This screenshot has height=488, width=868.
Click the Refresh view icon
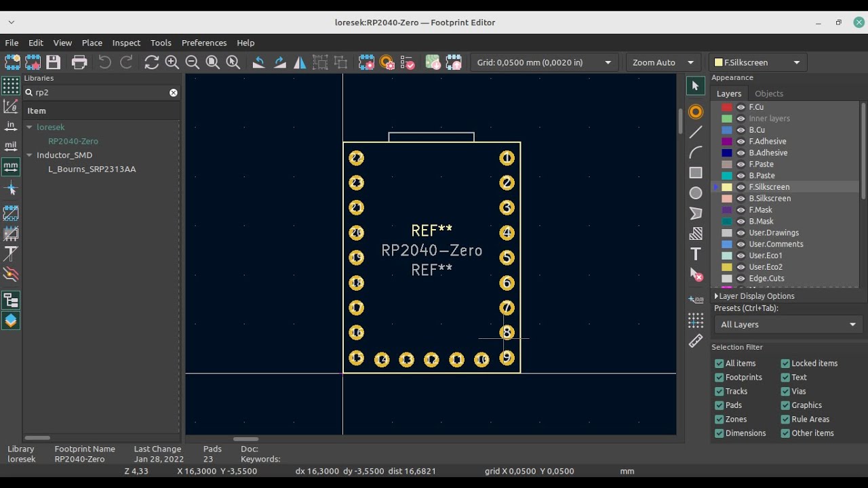pos(152,62)
